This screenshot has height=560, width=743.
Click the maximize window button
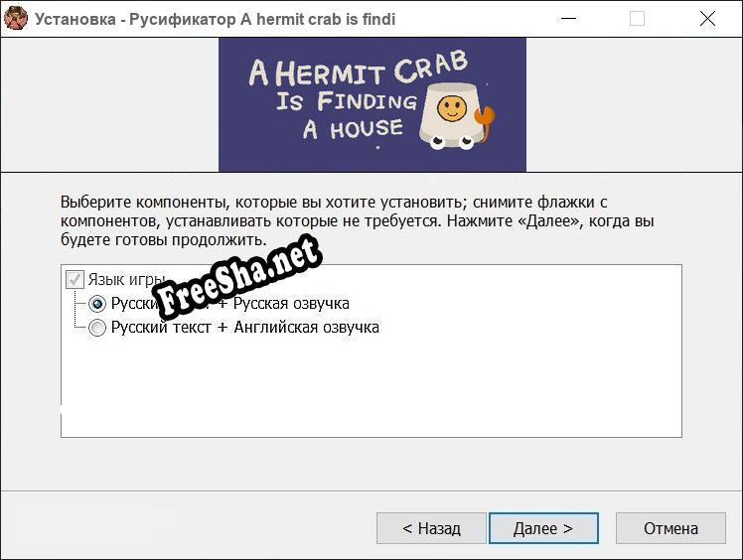[637, 18]
